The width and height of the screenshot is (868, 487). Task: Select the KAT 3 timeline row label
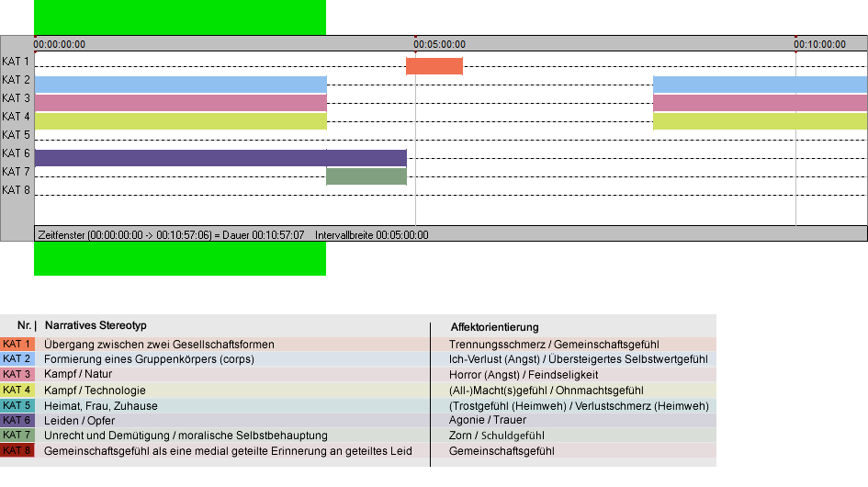(x=16, y=98)
